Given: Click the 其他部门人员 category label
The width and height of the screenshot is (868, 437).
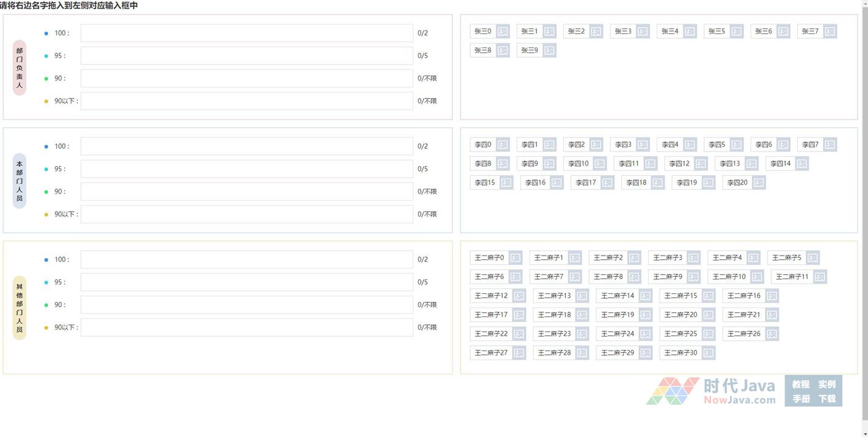Looking at the screenshot, I should coord(19,308).
